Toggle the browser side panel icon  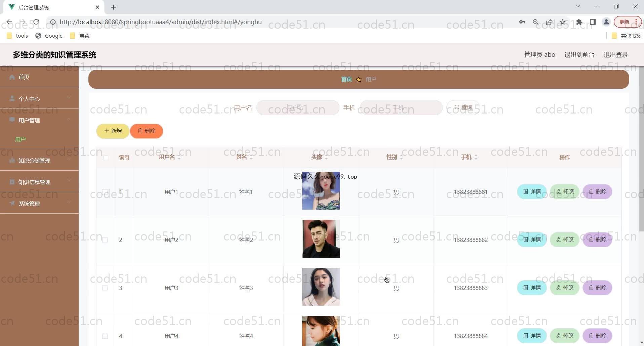point(593,22)
